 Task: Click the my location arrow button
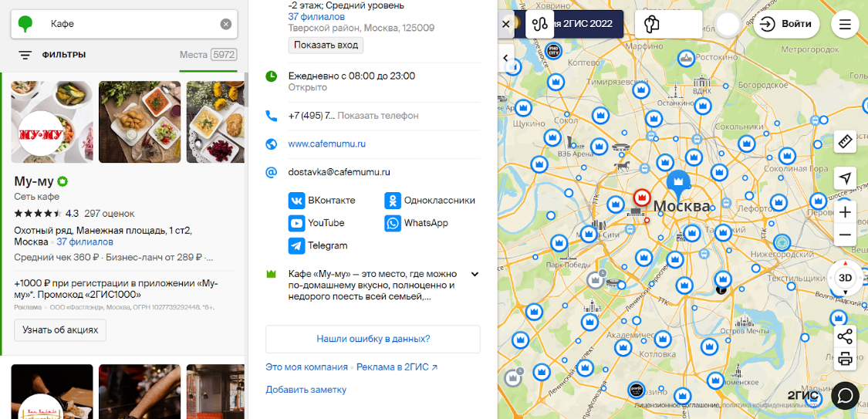click(845, 178)
